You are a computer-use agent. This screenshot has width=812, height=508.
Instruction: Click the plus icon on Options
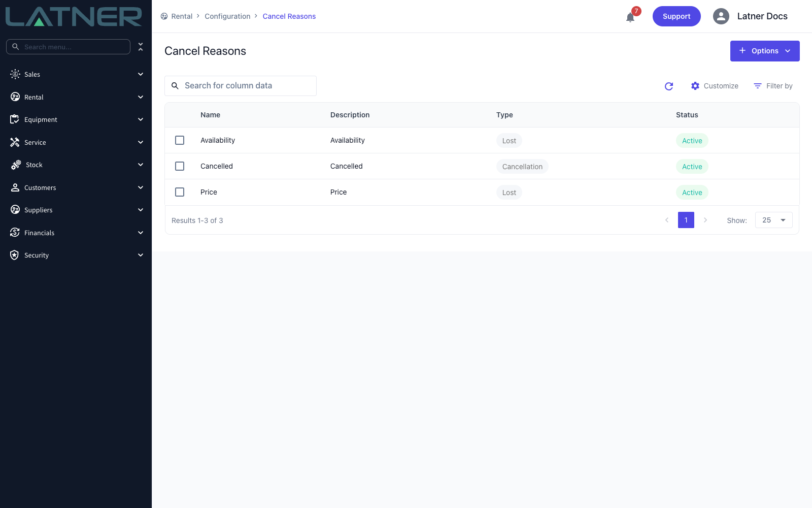pyautogui.click(x=742, y=51)
